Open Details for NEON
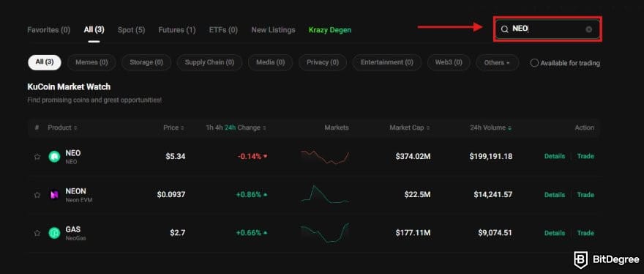 tap(555, 195)
